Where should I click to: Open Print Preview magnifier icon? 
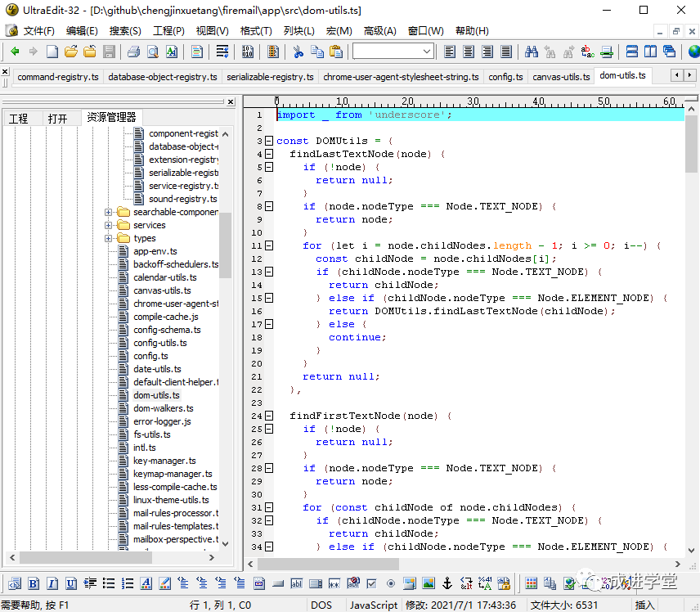tap(153, 52)
